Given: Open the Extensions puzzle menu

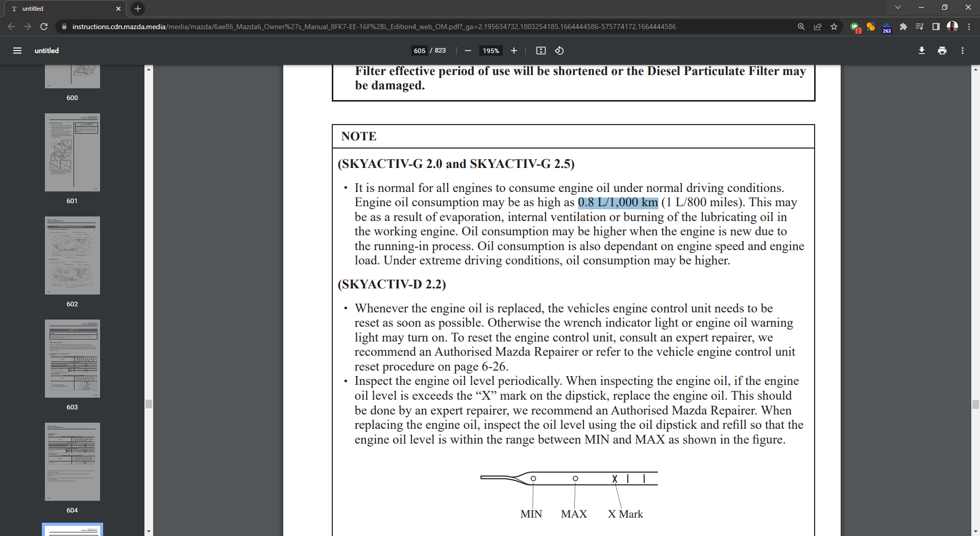Looking at the screenshot, I should pyautogui.click(x=903, y=27).
